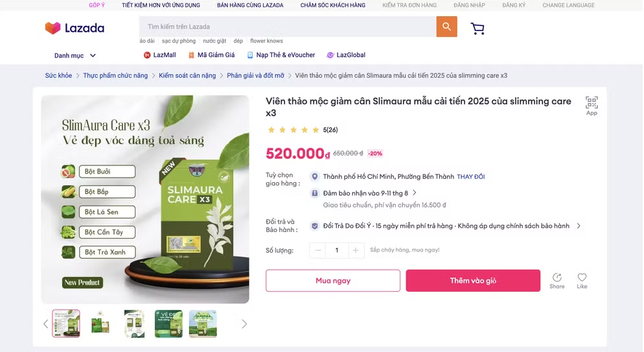The height and width of the screenshot is (352, 644).
Task: Open the Mã Giảm Giá menu item
Action: pyautogui.click(x=211, y=55)
